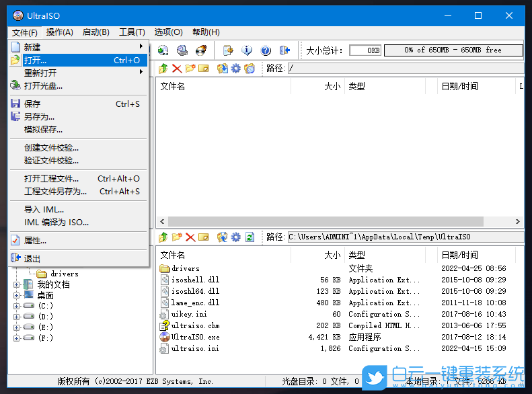The image size is (532, 394).
Task: Click the add-to-image icon in local pane toolbar
Action: pos(223,237)
